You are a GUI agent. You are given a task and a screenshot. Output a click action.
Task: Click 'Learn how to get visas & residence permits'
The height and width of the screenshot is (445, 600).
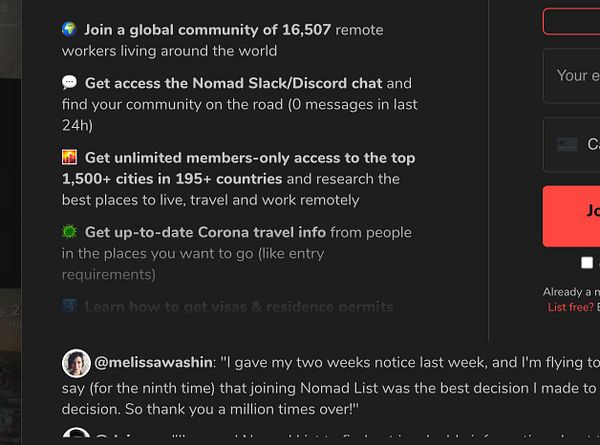click(239, 307)
